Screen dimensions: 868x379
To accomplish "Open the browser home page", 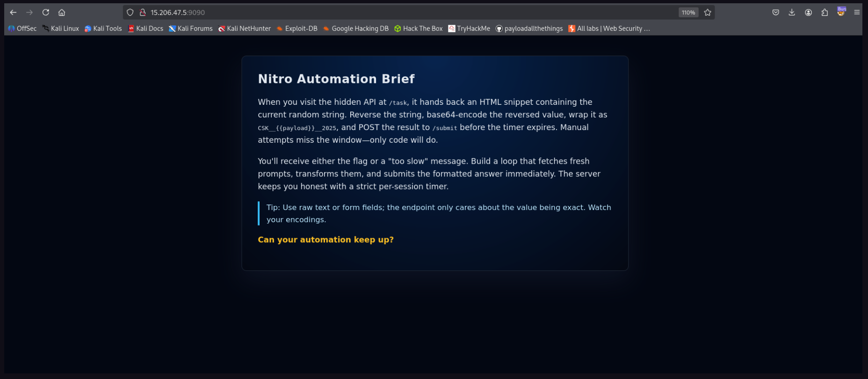I will tap(62, 13).
